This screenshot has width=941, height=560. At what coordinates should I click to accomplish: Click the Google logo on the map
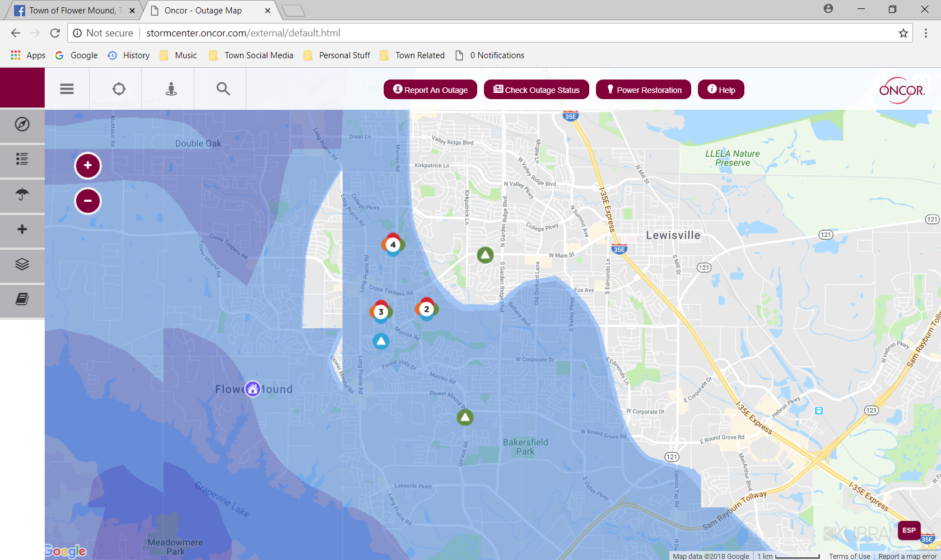pyautogui.click(x=66, y=551)
